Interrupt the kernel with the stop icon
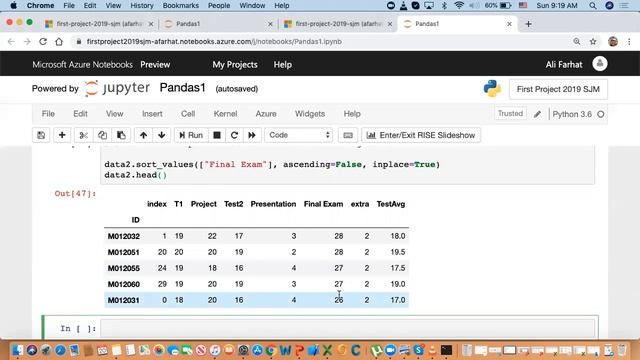 pos(217,135)
